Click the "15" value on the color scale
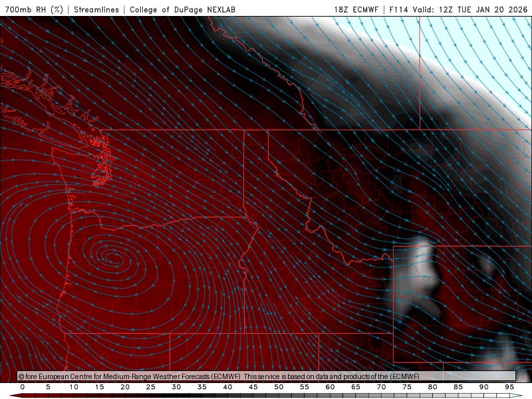This screenshot has width=532, height=399. coord(99,387)
